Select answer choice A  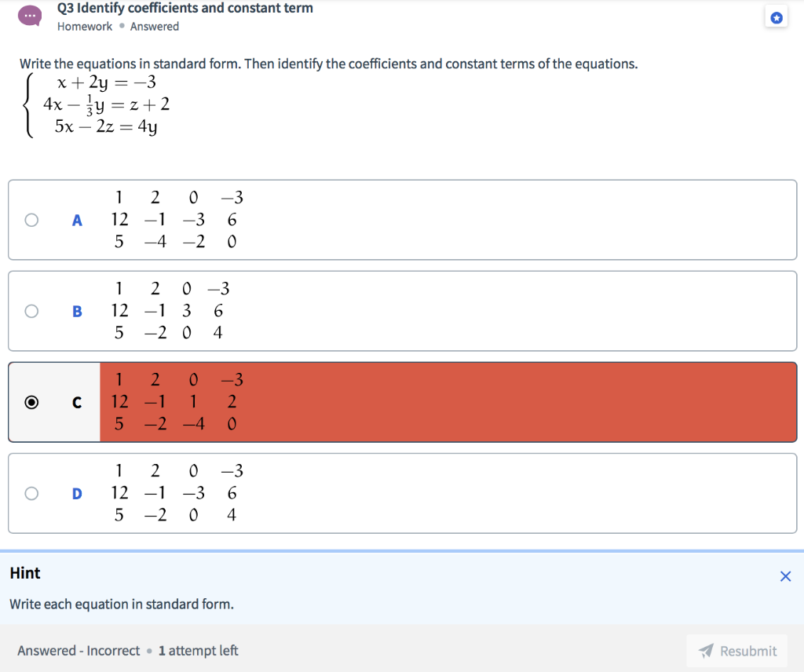[x=31, y=220]
